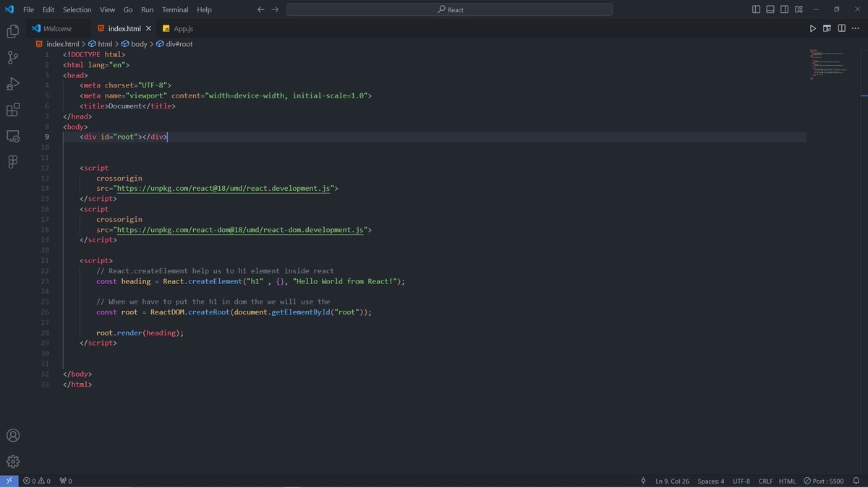
Task: Open the Accounts menu icon
Action: pyautogui.click(x=12, y=435)
